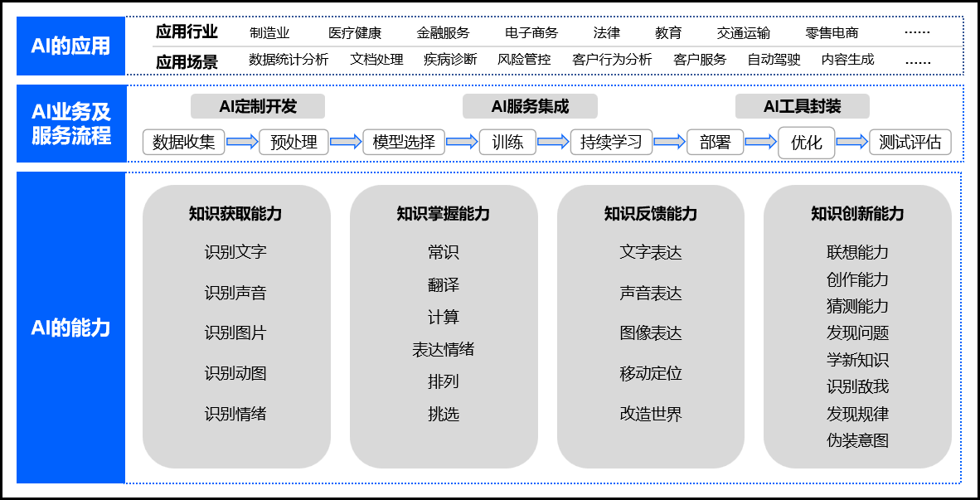Image resolution: width=980 pixels, height=500 pixels.
Task: Click the arrow between 模型选择 and 训练
Action: tap(462, 142)
